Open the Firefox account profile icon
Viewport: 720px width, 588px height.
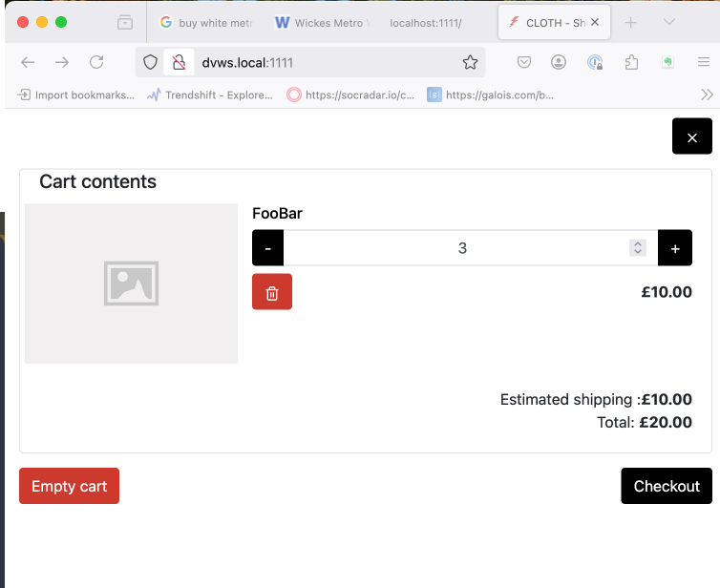tap(559, 62)
